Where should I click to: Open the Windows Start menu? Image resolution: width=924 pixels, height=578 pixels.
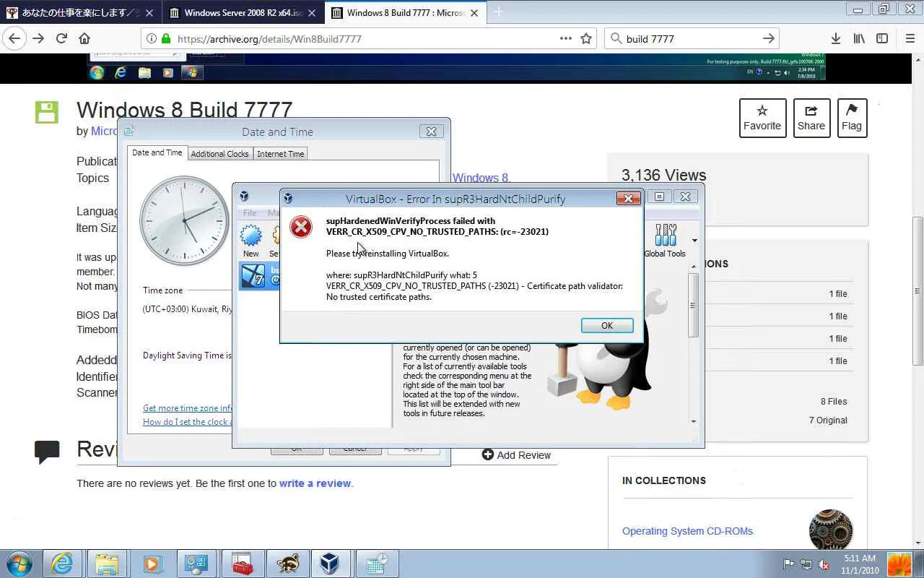[x=19, y=564]
